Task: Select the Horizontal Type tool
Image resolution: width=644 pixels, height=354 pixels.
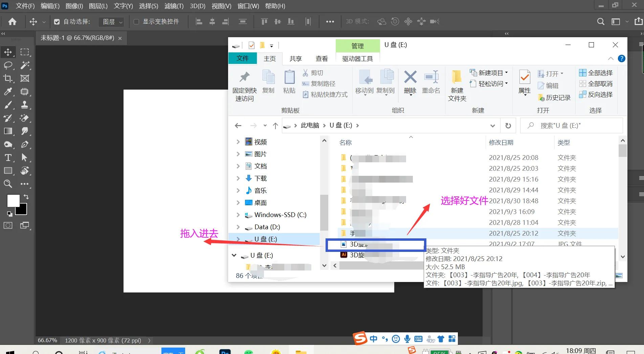Action: click(x=8, y=158)
